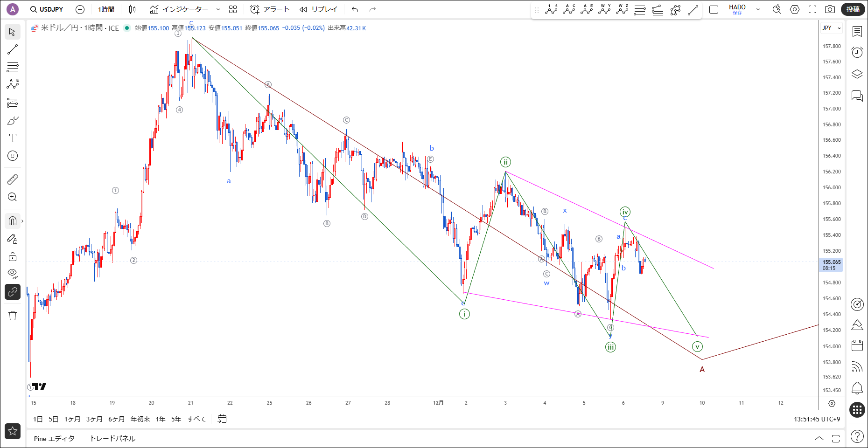Select the polyline path tool in floating toolbar
868x448 pixels.
coord(675,9)
